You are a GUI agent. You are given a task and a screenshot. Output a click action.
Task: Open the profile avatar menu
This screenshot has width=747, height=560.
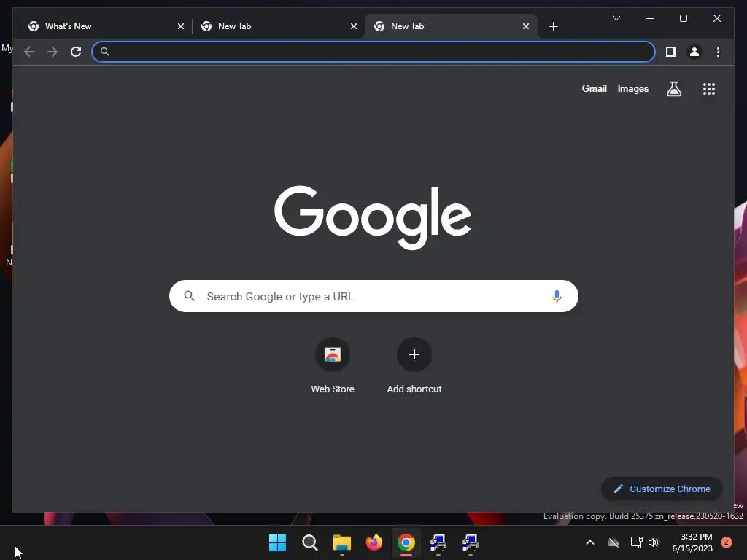[x=694, y=52]
